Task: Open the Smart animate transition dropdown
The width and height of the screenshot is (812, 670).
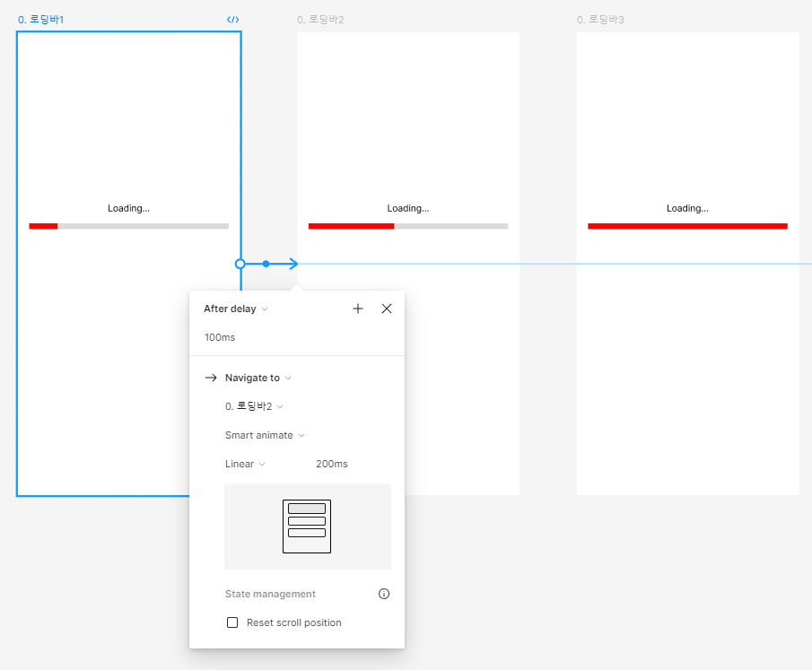Action: click(x=265, y=435)
